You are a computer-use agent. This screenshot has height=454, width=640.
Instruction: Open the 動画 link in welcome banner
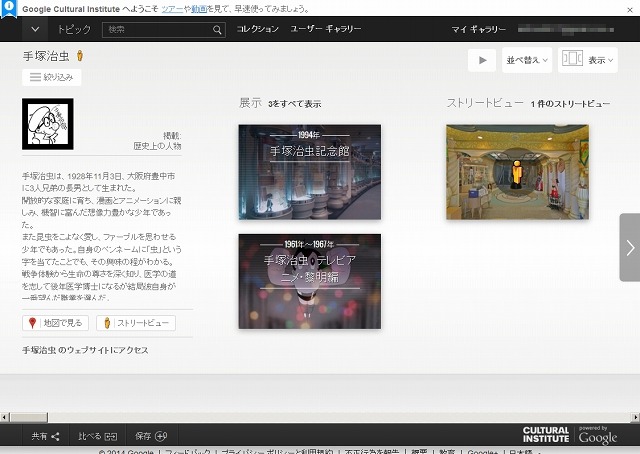199,9
